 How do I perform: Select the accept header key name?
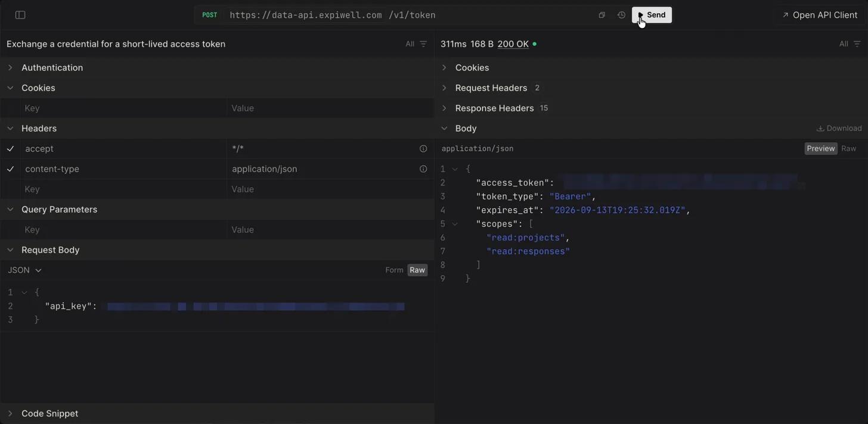pyautogui.click(x=39, y=149)
